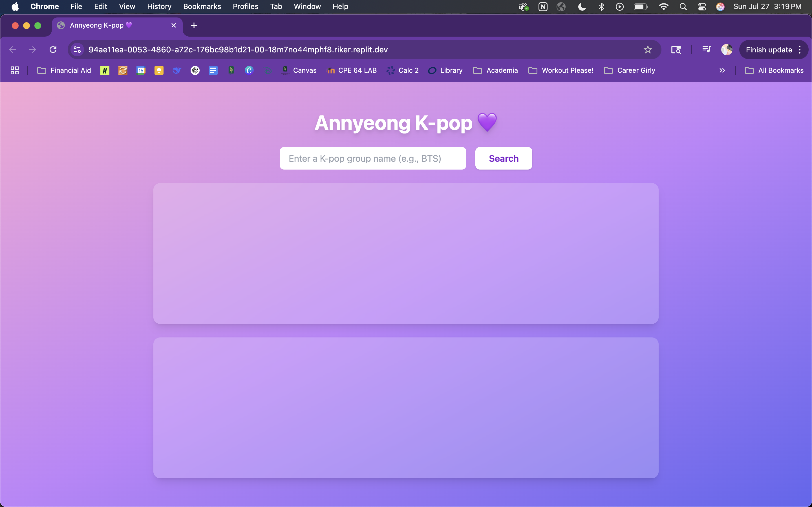Expand hidden bookmarks with the double chevron
Viewport: 812px width, 507px height.
click(722, 70)
